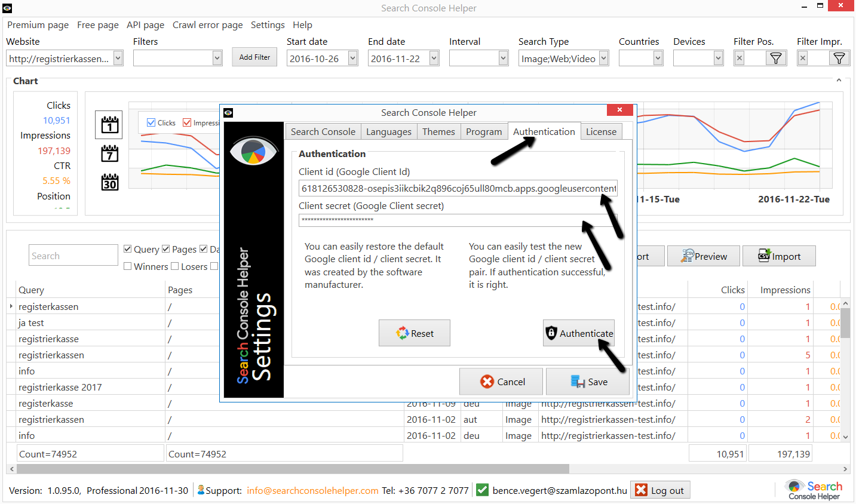Clear the Filter Impr. value with X
856x504 pixels.
pos(803,58)
